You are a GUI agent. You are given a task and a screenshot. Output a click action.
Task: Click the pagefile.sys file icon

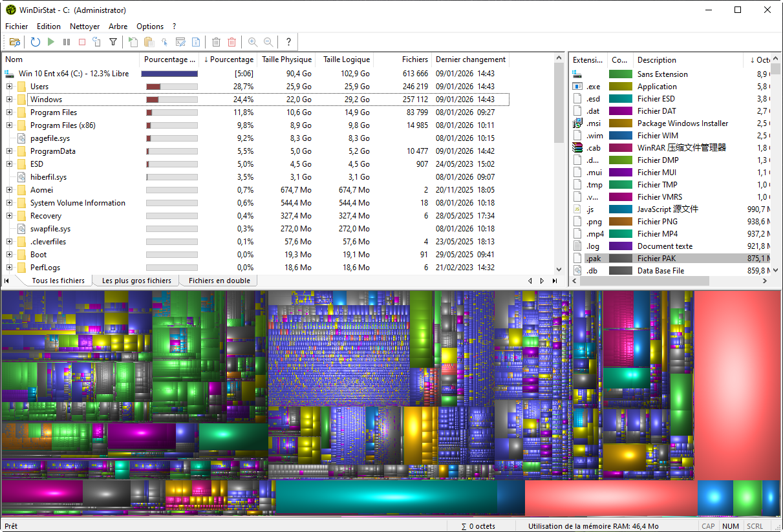[22, 138]
